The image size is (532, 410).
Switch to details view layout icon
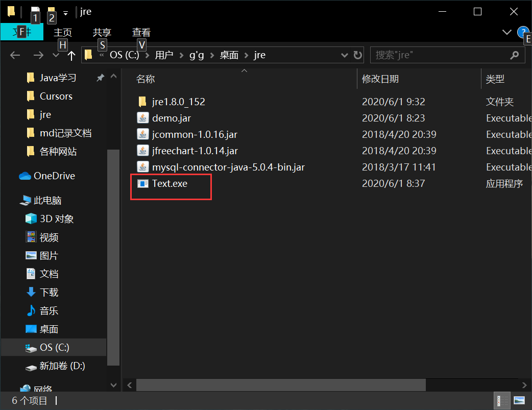502,401
